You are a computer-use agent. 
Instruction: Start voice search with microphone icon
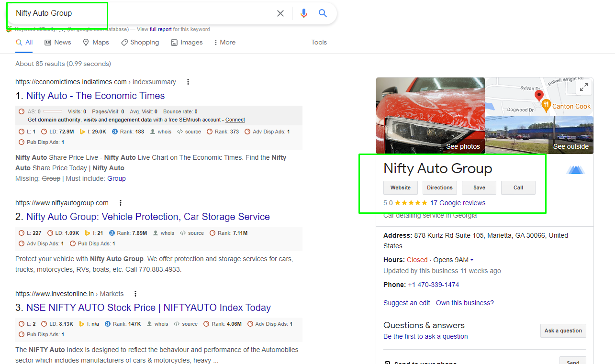303,13
